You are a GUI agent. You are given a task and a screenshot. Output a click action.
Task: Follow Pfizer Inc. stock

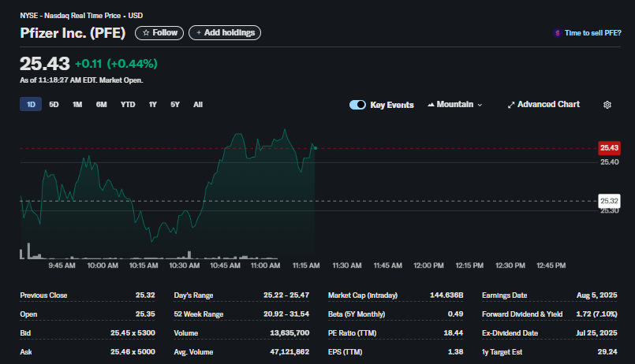[x=159, y=33]
